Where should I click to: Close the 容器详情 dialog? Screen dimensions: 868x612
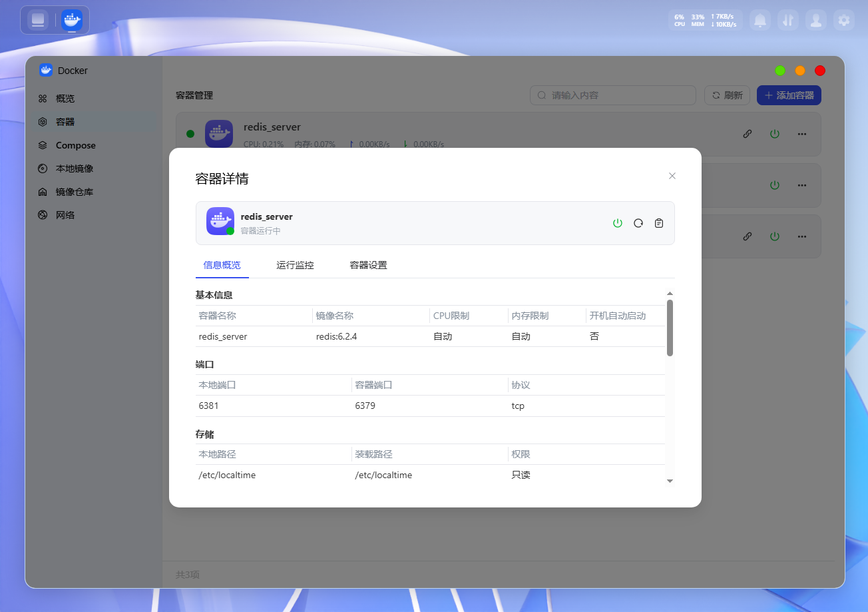(x=672, y=176)
